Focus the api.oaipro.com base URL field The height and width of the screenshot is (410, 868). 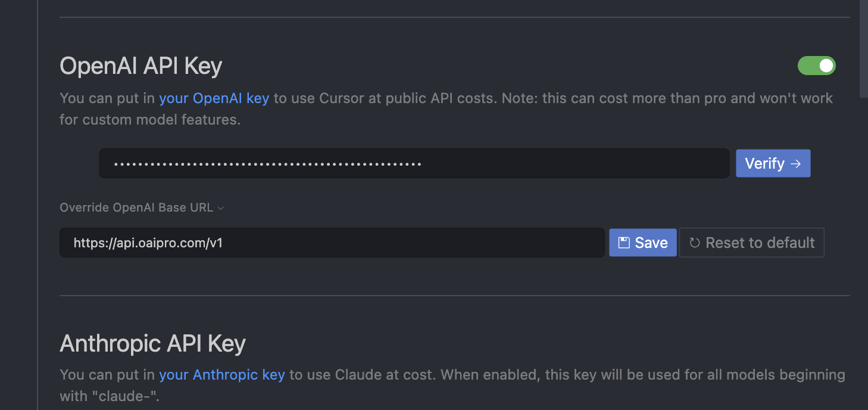point(332,243)
